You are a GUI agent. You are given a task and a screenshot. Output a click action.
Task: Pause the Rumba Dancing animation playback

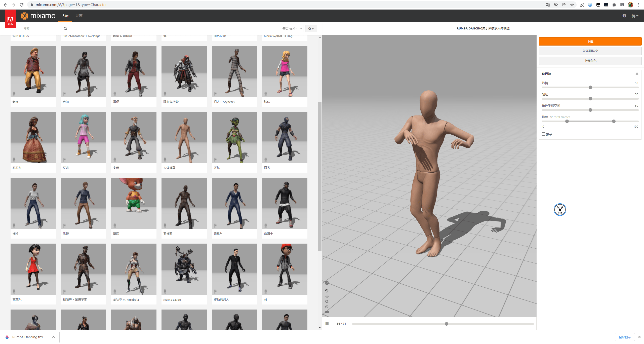[327, 324]
